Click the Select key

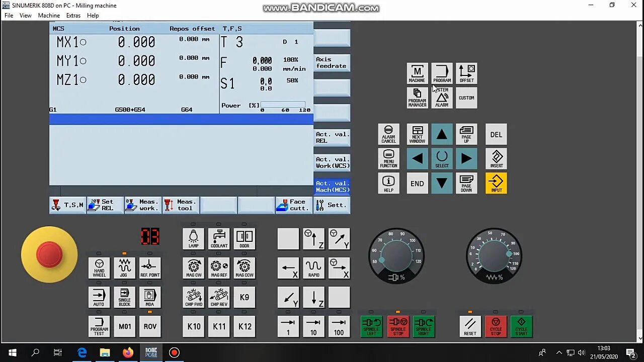click(442, 159)
